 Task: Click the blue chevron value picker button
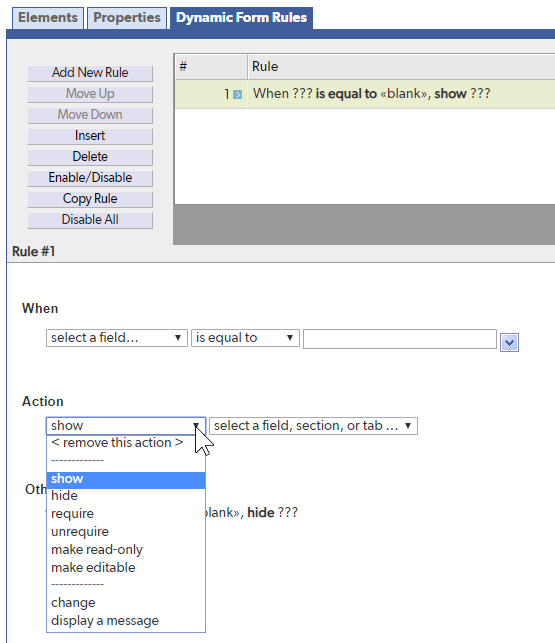509,342
